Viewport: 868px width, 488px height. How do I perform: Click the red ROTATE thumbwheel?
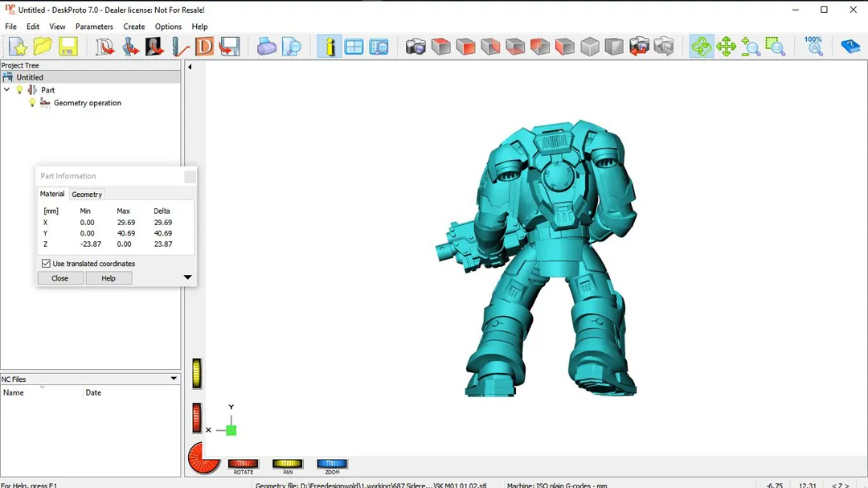243,464
